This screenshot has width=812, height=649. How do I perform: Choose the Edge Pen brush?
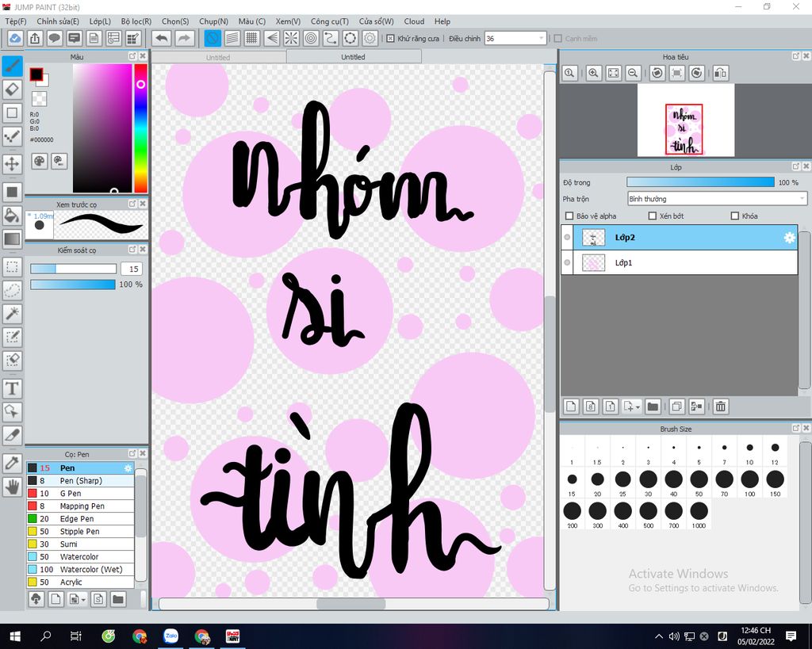80,518
